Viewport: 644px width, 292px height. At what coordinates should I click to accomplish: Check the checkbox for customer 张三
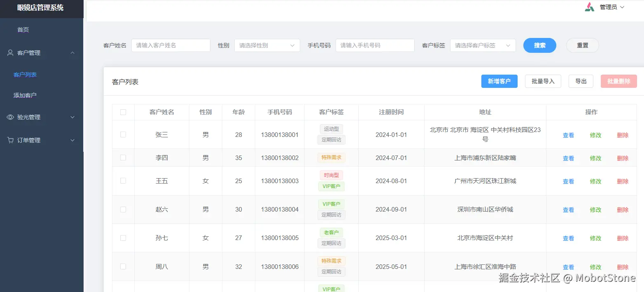click(x=123, y=134)
